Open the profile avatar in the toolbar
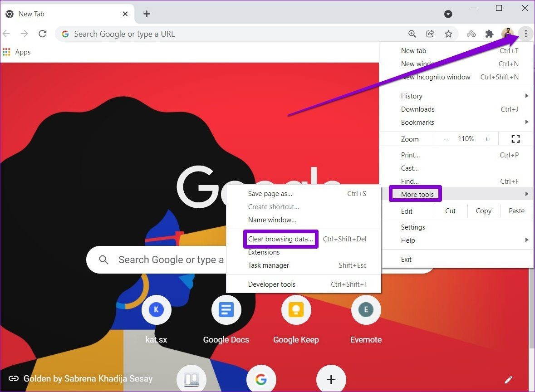Image resolution: width=535 pixels, height=392 pixels. [507, 34]
